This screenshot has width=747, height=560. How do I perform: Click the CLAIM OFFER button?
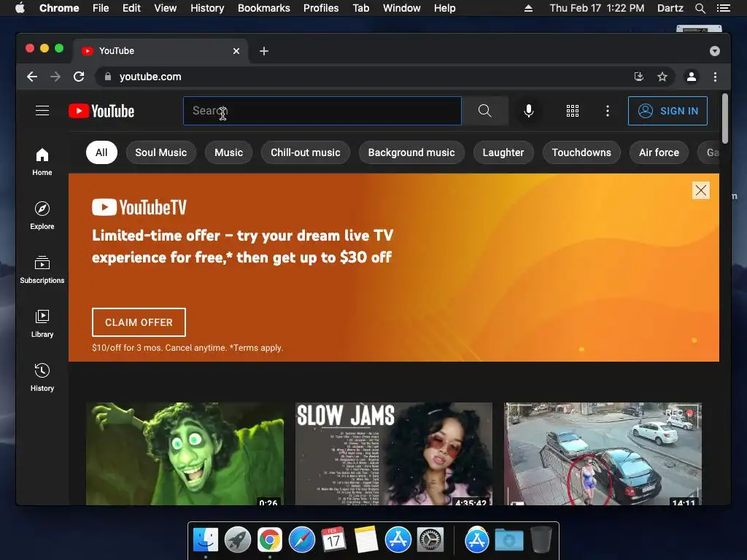click(139, 322)
